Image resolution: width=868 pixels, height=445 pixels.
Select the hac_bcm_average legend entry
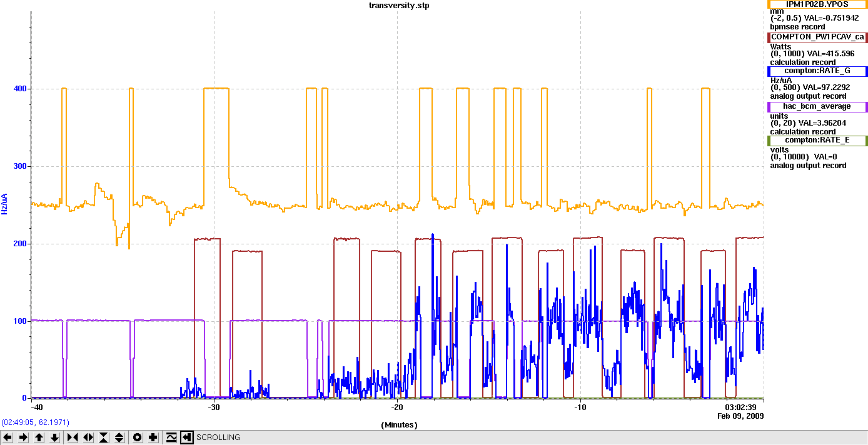click(817, 106)
